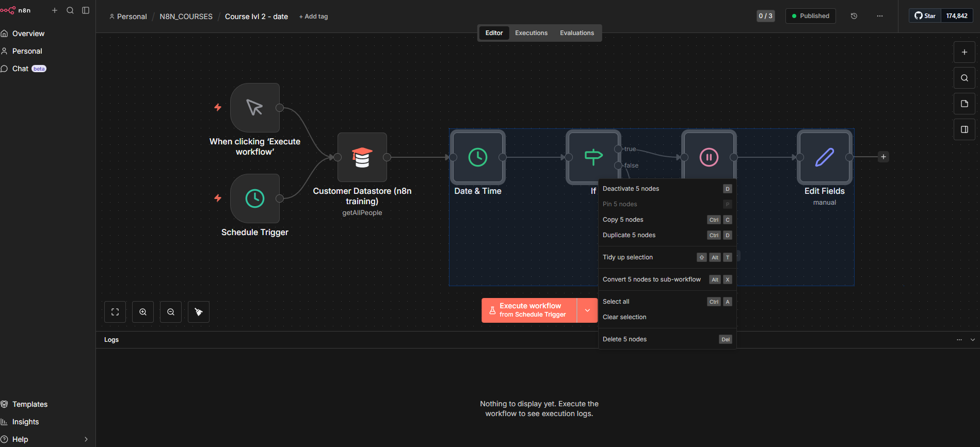Open the add node plus button
The height and width of the screenshot is (447, 980).
[964, 52]
